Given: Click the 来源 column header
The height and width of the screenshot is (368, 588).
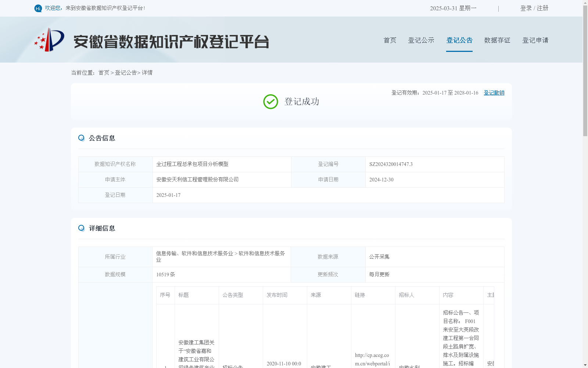Looking at the screenshot, I should coord(329,295).
